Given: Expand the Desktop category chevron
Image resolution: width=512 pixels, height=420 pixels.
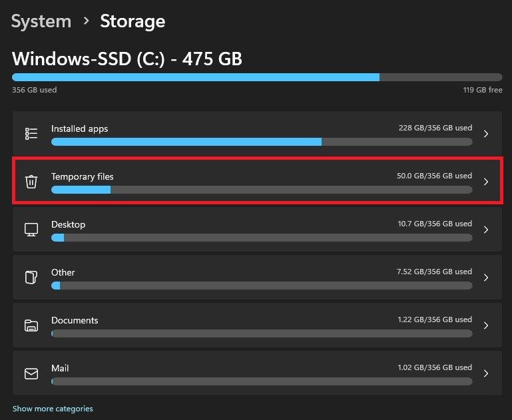Looking at the screenshot, I should 486,230.
